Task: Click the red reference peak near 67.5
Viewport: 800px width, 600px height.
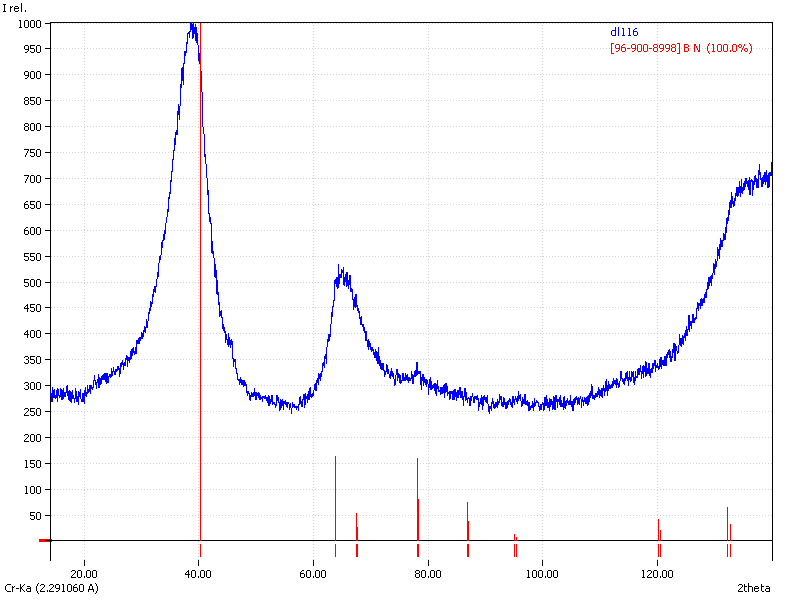Action: coord(356,528)
